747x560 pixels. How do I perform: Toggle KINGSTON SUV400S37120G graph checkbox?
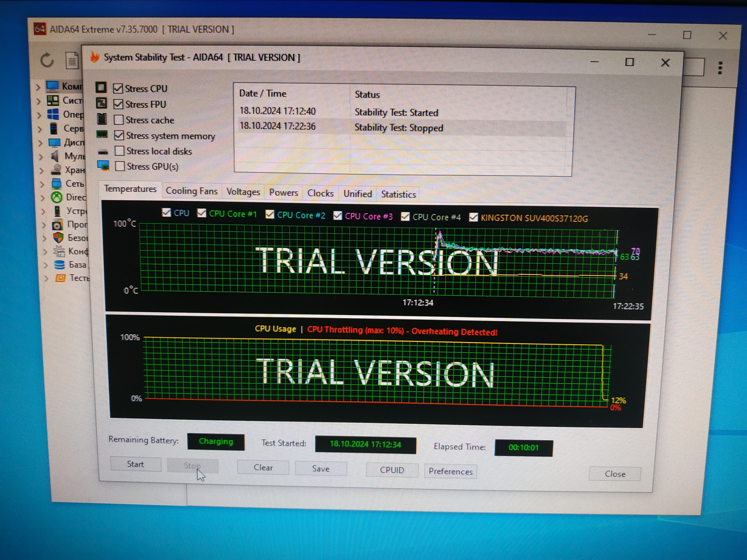pos(473,217)
